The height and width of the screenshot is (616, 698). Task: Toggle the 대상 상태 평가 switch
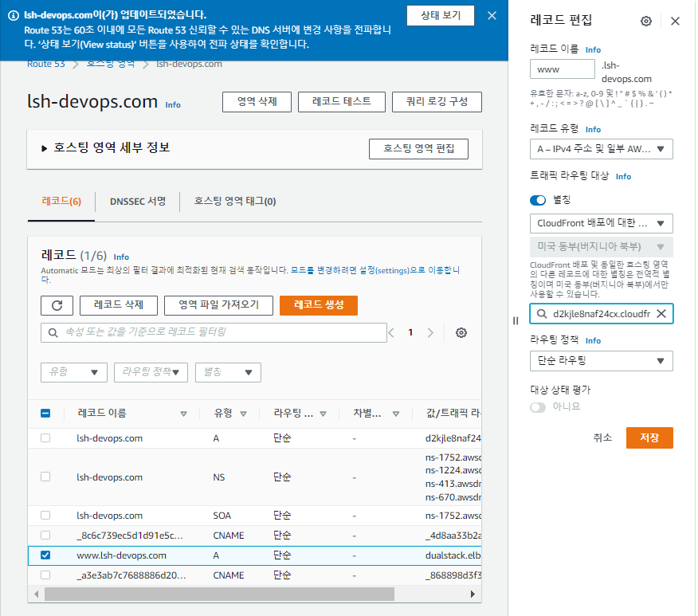pyautogui.click(x=538, y=407)
